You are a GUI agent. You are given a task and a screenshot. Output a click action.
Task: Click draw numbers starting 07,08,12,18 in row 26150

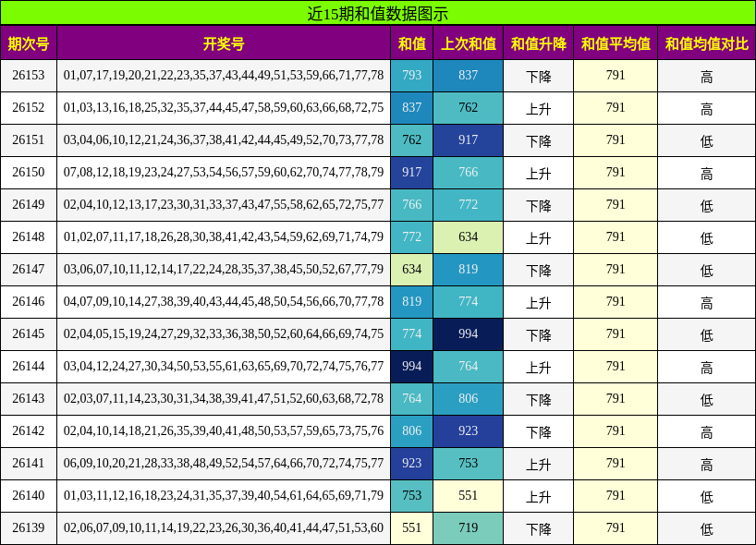224,172
